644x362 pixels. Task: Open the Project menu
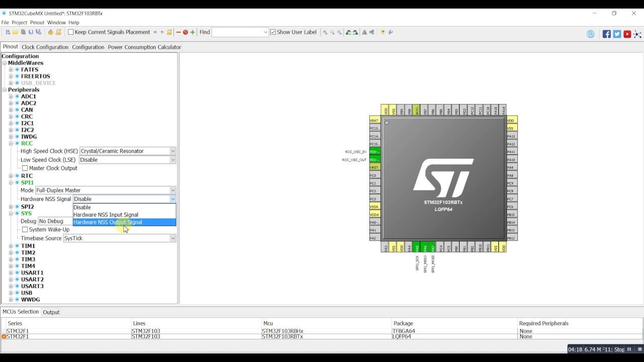pyautogui.click(x=19, y=23)
